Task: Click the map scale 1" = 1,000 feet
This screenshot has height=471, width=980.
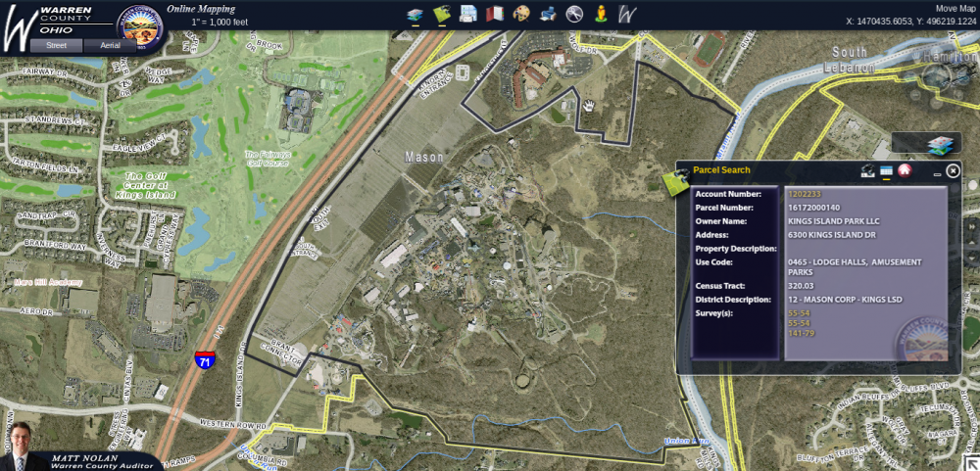Action: (220, 22)
